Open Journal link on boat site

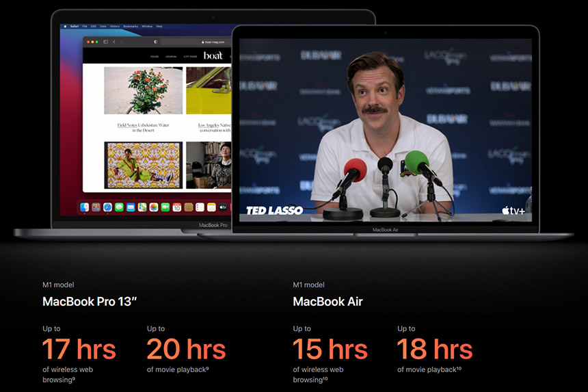(171, 57)
